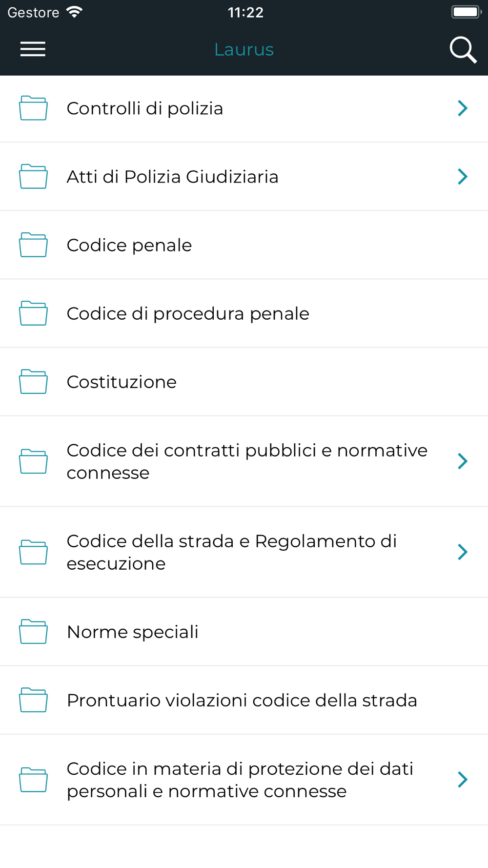The image size is (488, 868).
Task: Click the Atti di Polizia Giudiziaria folder icon
Action: point(33,176)
